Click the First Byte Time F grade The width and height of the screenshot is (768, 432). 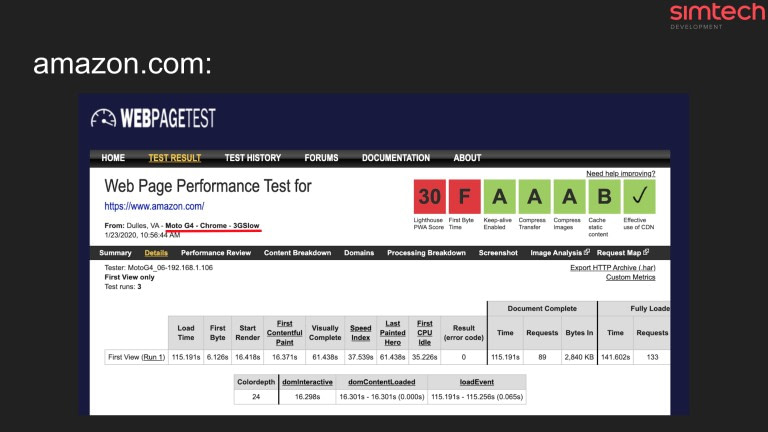pyautogui.click(x=464, y=197)
